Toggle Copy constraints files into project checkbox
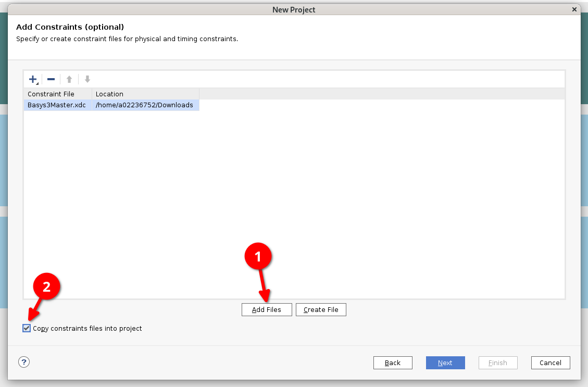Viewport: 588px width, 387px height. click(26, 328)
